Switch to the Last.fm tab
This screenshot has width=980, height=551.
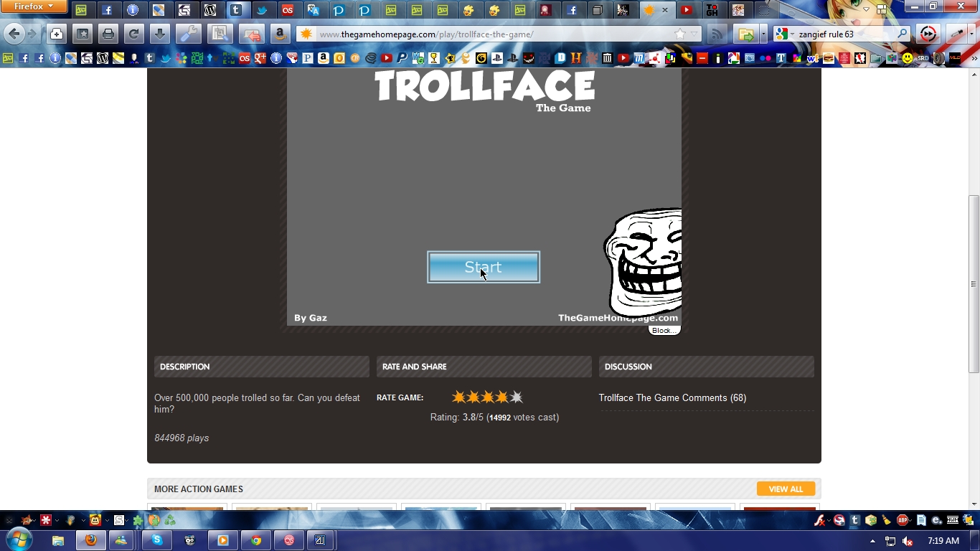(x=288, y=10)
